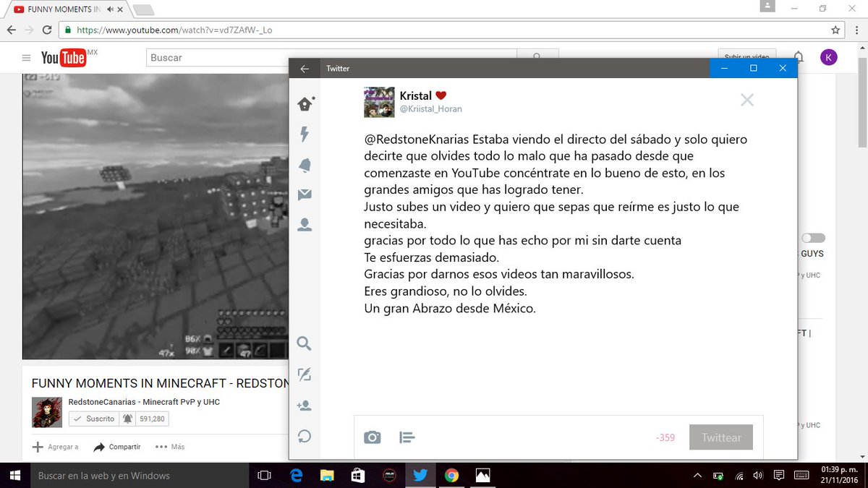Click add user icon in Twitter sidebar
This screenshot has height=488, width=868.
[305, 405]
